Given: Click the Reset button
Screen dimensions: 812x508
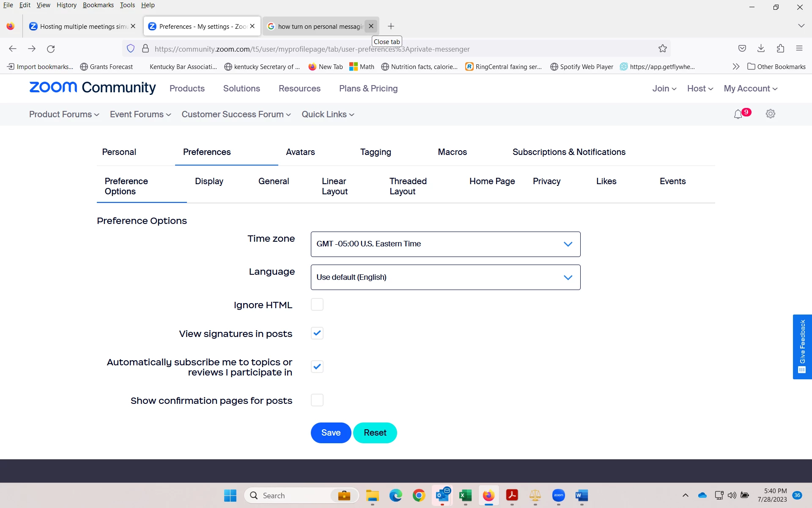Looking at the screenshot, I should 375,433.
